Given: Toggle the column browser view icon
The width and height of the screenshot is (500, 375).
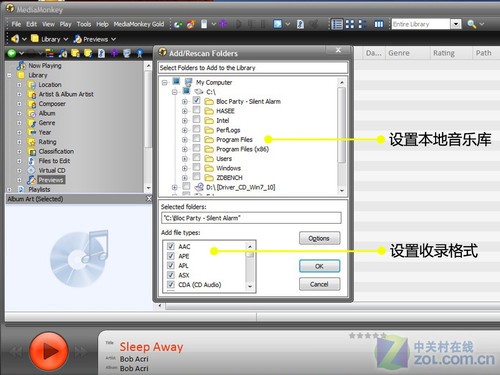Looking at the screenshot, I should [x=379, y=24].
